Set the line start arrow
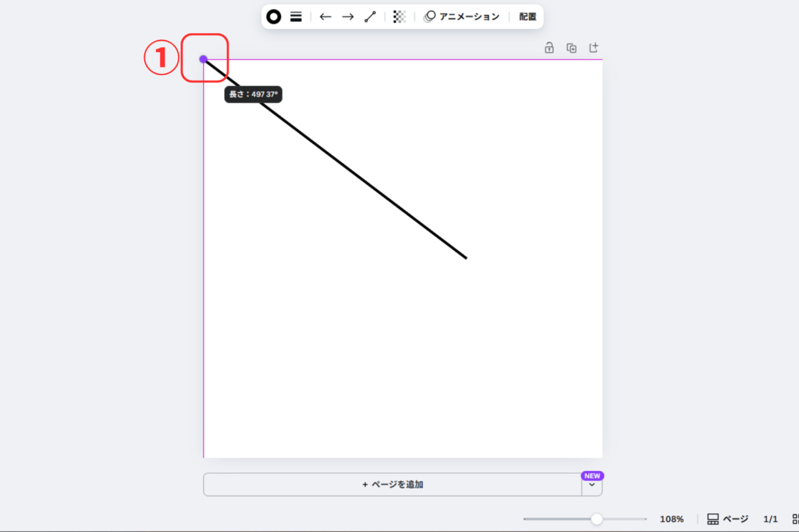This screenshot has height=532, width=799. pos(325,17)
